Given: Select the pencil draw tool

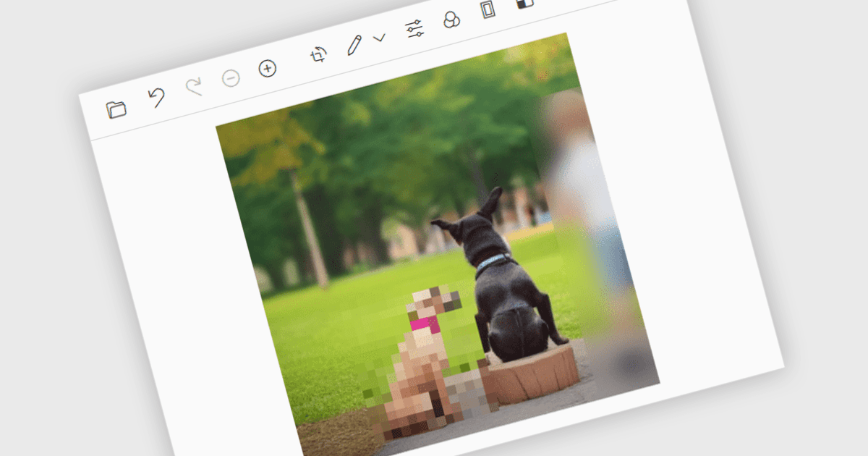Looking at the screenshot, I should point(354,45).
